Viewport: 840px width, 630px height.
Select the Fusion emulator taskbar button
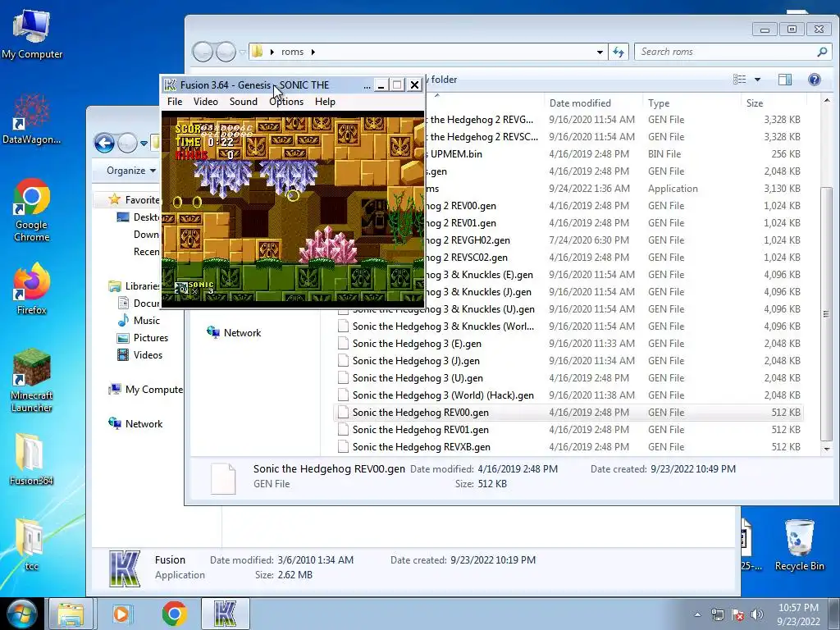pyautogui.click(x=226, y=614)
